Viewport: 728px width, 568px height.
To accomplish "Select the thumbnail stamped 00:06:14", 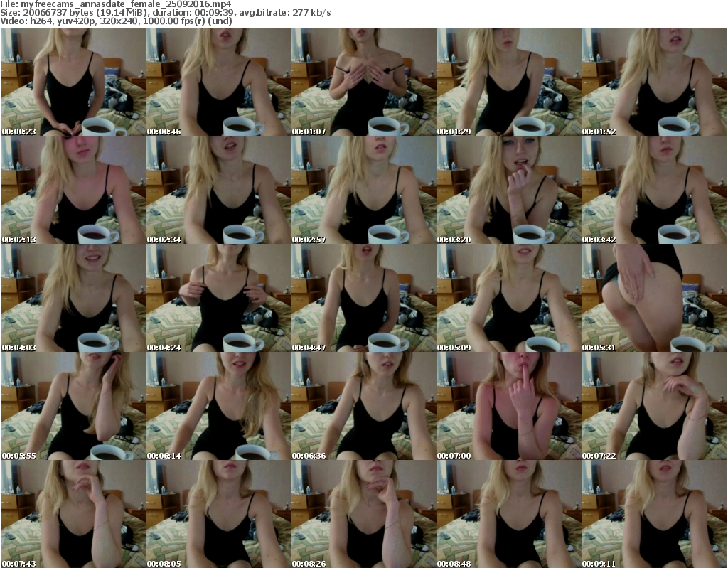I will point(219,406).
